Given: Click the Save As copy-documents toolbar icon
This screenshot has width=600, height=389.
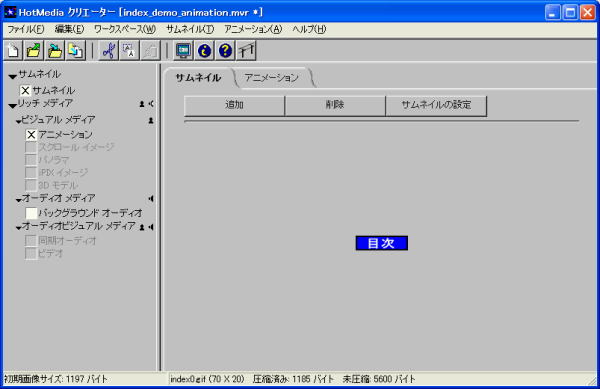Looking at the screenshot, I should (x=75, y=50).
